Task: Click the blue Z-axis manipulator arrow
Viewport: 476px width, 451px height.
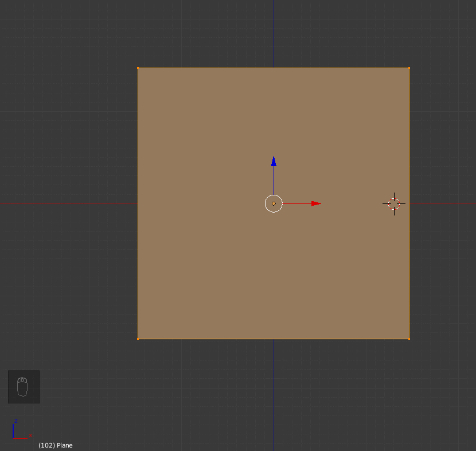Action: tap(274, 161)
